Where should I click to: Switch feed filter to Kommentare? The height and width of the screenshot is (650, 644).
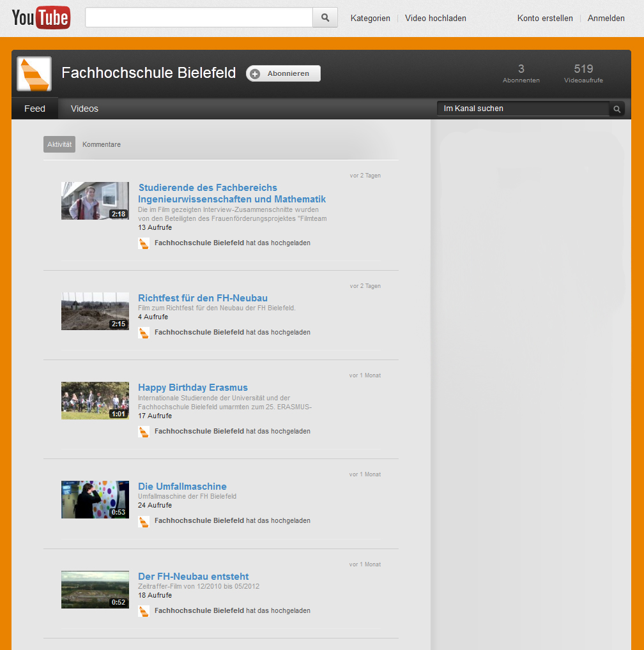[x=102, y=144]
